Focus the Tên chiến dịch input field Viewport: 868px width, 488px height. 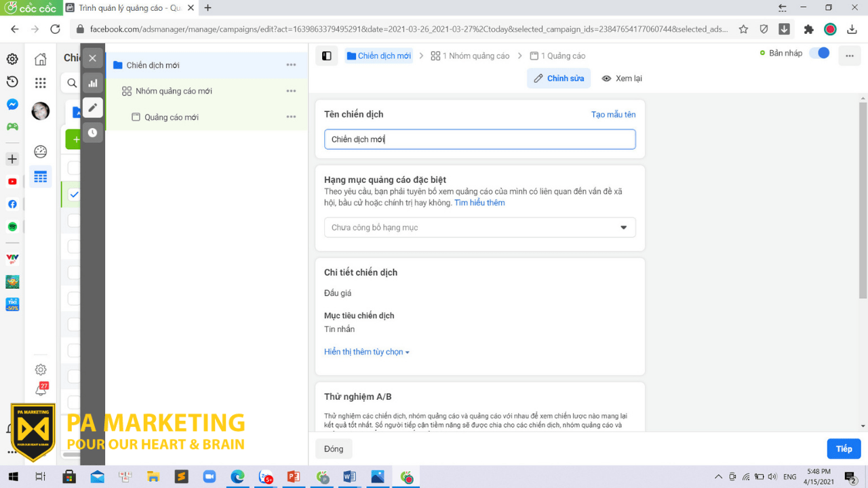(x=480, y=140)
